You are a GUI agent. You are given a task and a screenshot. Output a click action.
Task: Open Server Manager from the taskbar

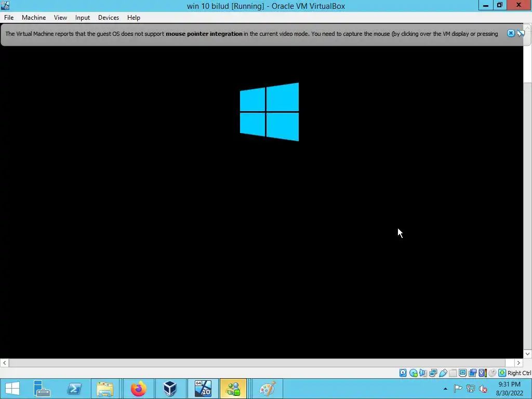click(42, 389)
